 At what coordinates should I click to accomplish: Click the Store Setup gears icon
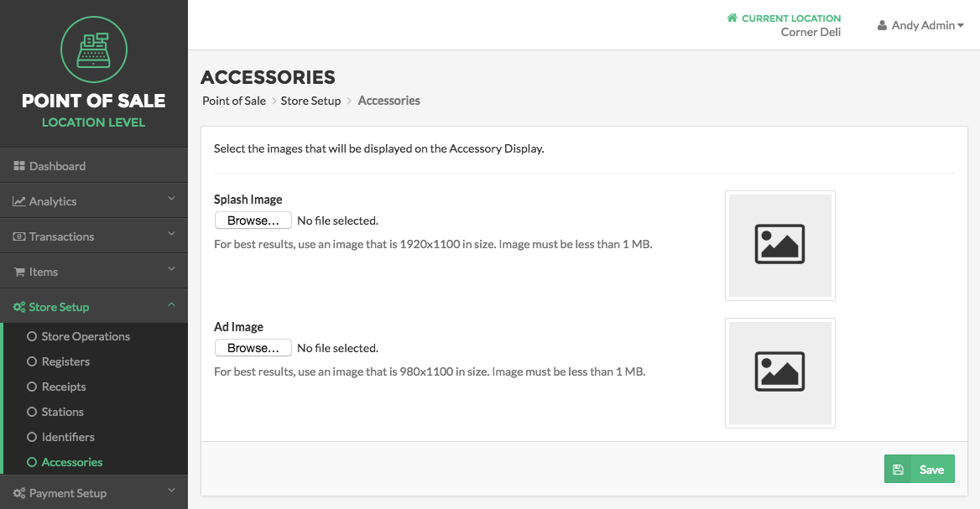click(x=18, y=307)
